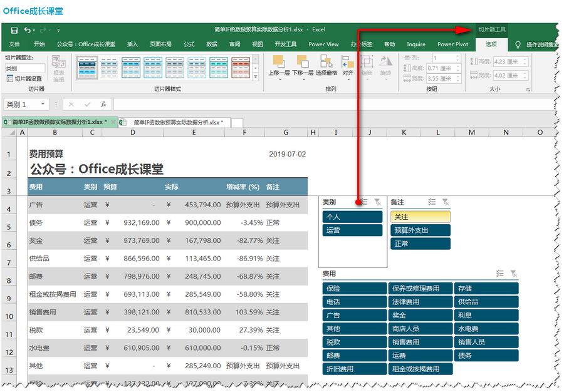Clear filter on the 费用 slicer
The height and width of the screenshot is (392, 564).
(514, 274)
